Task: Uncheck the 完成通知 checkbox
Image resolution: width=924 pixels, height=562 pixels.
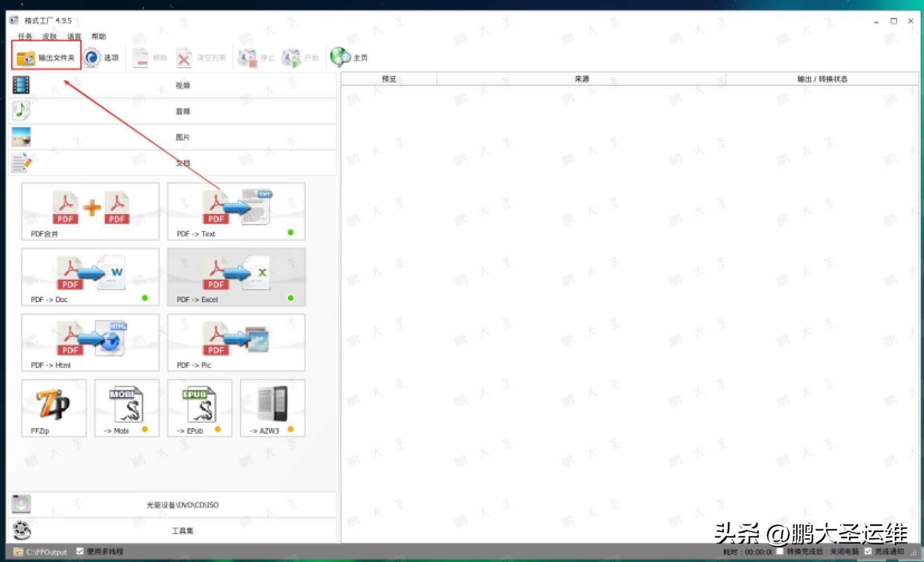Action: 868,551
